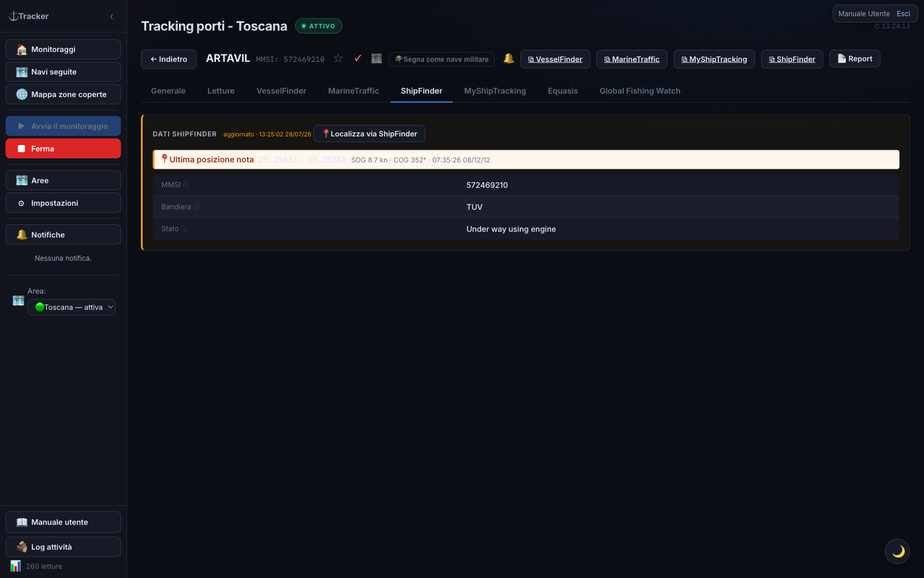Open Navi seguite section
The height and width of the screenshot is (578, 924).
click(x=63, y=72)
